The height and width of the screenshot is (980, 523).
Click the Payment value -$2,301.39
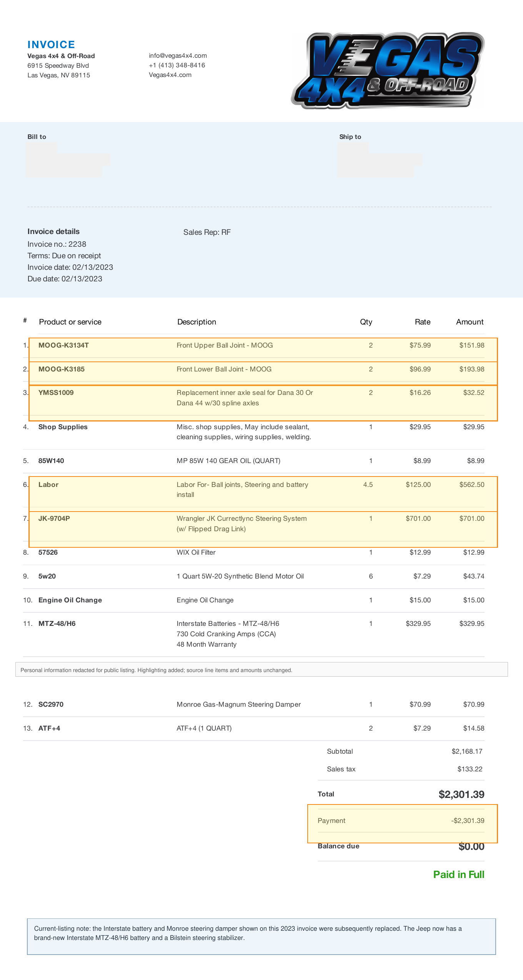468,821
